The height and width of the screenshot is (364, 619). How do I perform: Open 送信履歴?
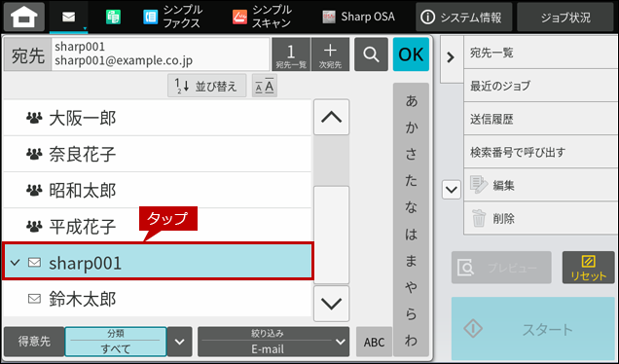(541, 119)
